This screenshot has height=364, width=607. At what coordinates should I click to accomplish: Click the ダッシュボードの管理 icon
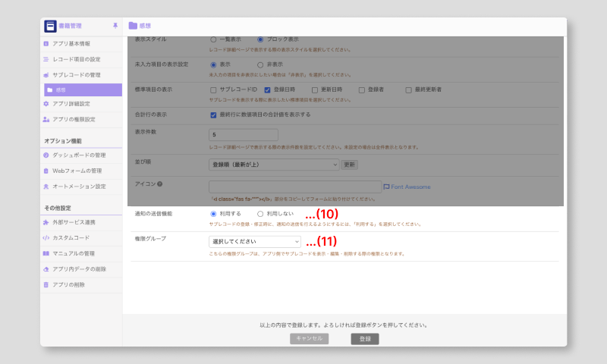[46, 155]
